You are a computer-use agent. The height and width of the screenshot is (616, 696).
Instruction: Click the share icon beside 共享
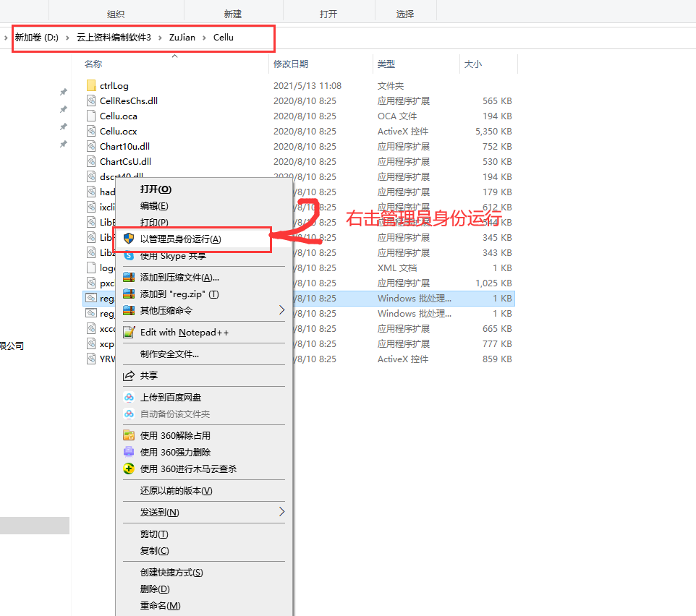(x=129, y=376)
